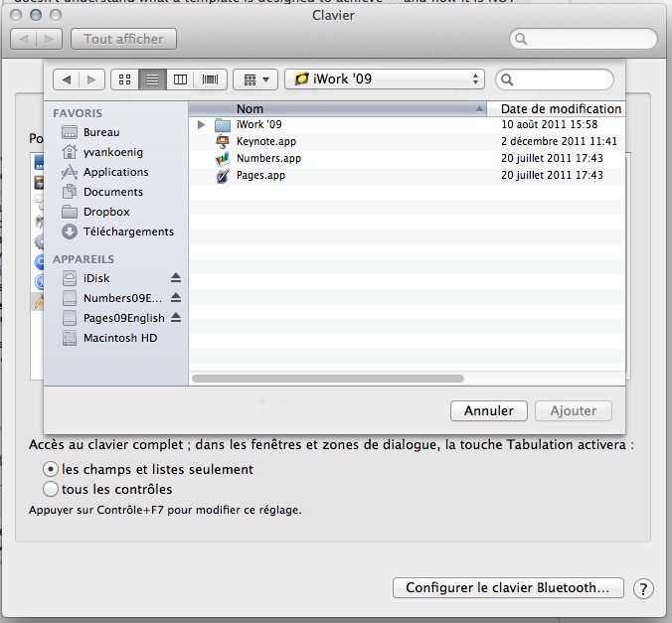The image size is (672, 623).
Task: Click the Numbers application icon
Action: 223,159
